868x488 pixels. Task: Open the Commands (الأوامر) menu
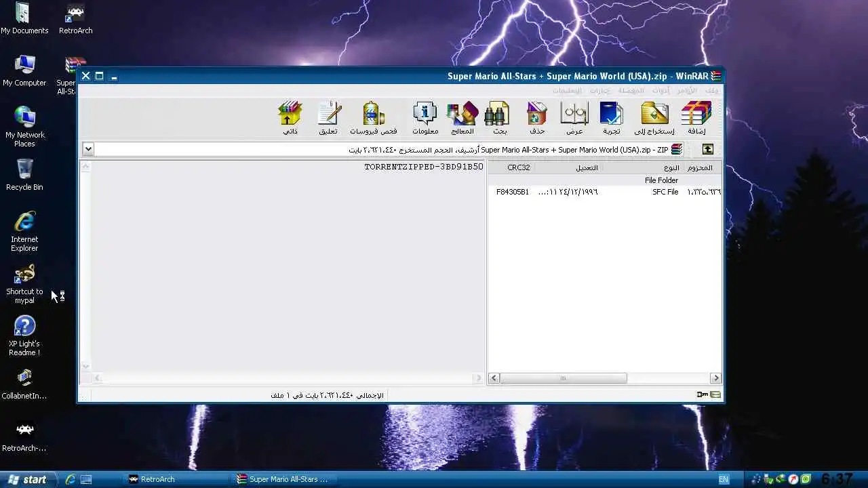tap(687, 90)
